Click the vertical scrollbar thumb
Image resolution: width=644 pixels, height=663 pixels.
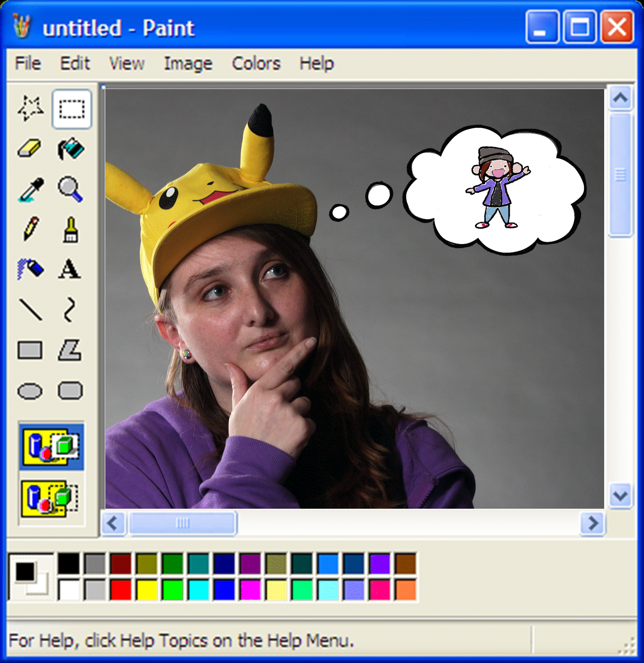tap(620, 175)
